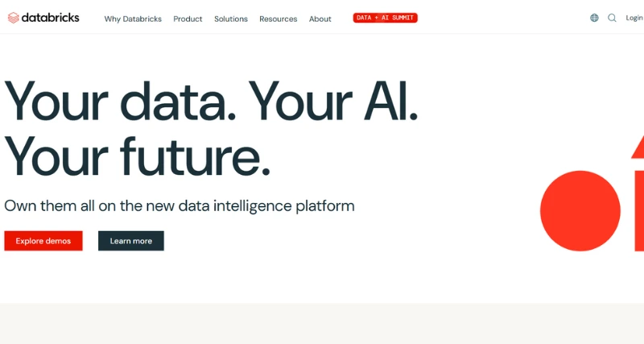Screen dimensions: 644x344
Task: Expand the Why Databricks menu
Action: [133, 19]
